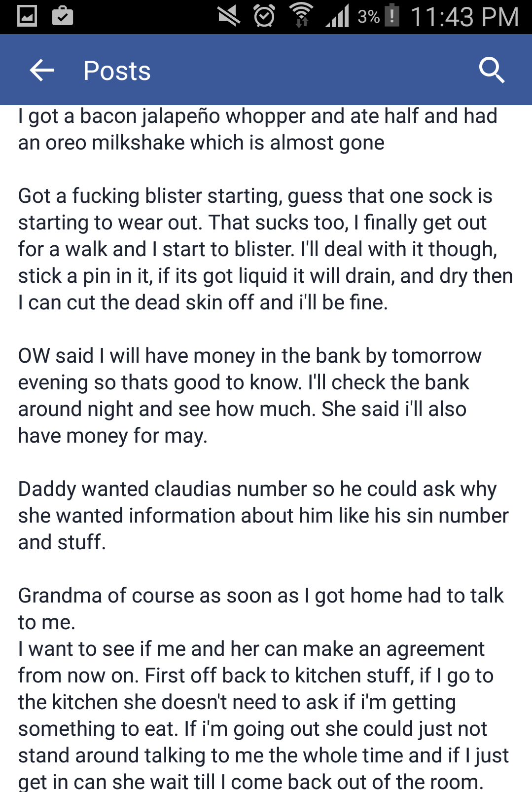
Task: Tap the Grandma had to talk line
Action: [261, 609]
